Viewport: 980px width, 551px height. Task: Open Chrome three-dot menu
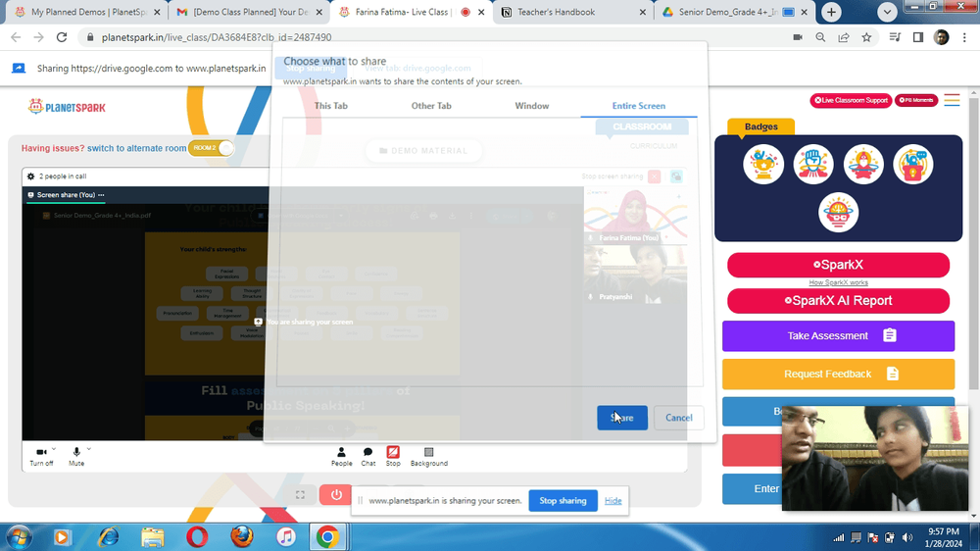click(964, 37)
